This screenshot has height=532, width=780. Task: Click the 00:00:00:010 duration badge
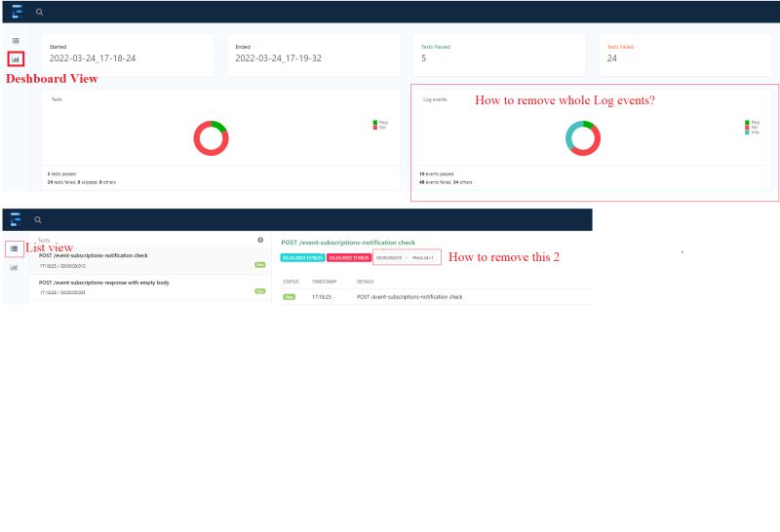pos(389,257)
